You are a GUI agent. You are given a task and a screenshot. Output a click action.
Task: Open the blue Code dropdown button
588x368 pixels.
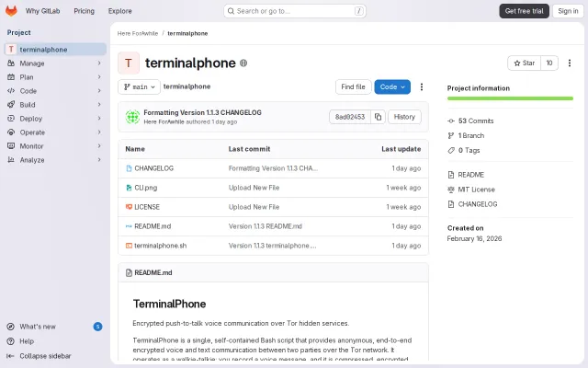coord(392,86)
